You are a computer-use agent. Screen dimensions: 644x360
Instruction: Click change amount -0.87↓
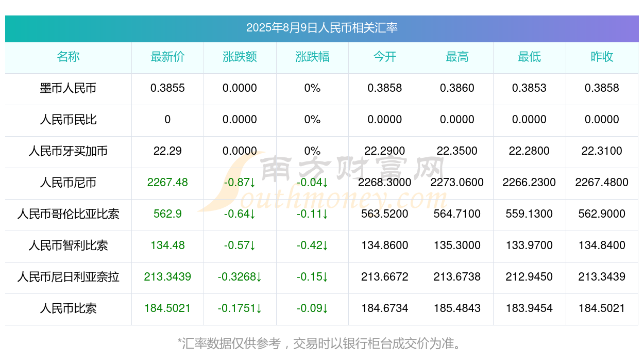pos(240,183)
